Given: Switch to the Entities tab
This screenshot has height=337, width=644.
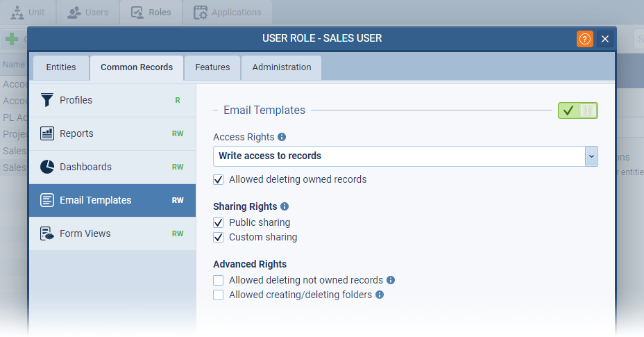Looking at the screenshot, I should click(x=61, y=67).
